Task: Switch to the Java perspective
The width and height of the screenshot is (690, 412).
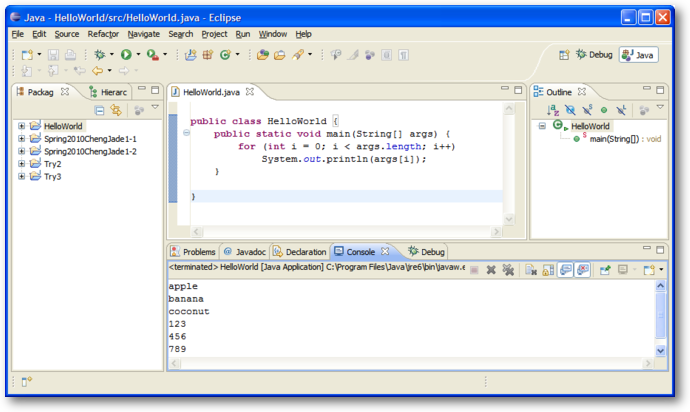Action: pyautogui.click(x=639, y=55)
